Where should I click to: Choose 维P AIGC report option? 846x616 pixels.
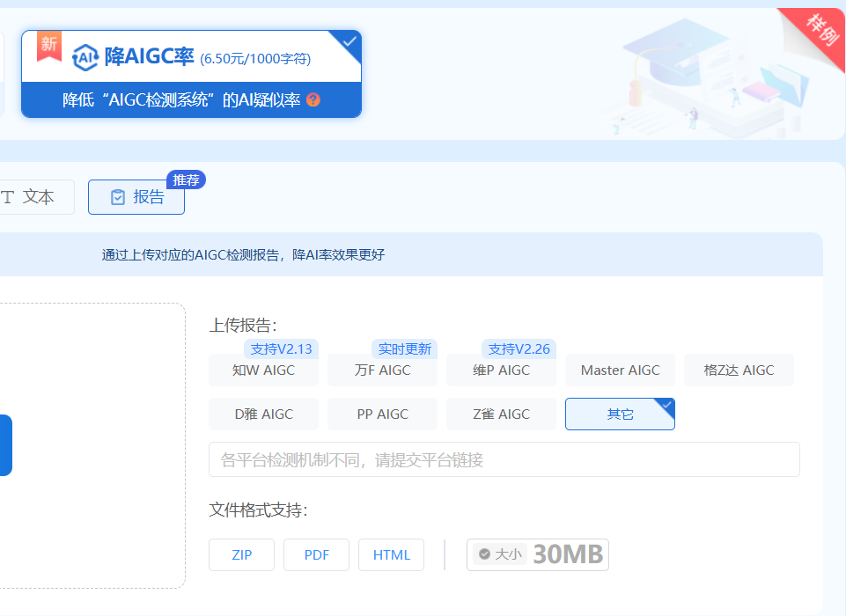(501, 370)
